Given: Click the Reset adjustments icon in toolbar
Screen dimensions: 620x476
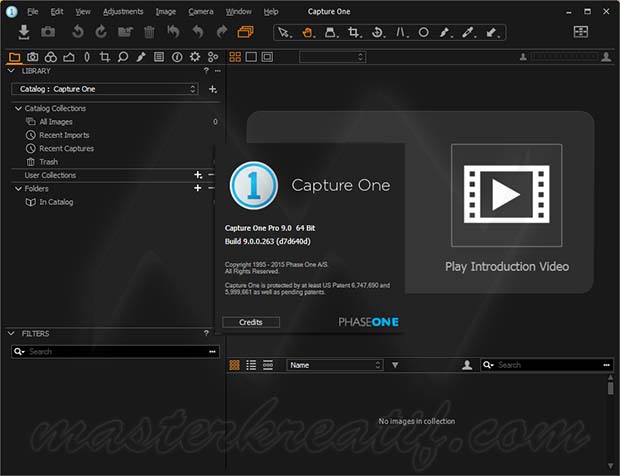Looking at the screenshot, I should [x=173, y=32].
